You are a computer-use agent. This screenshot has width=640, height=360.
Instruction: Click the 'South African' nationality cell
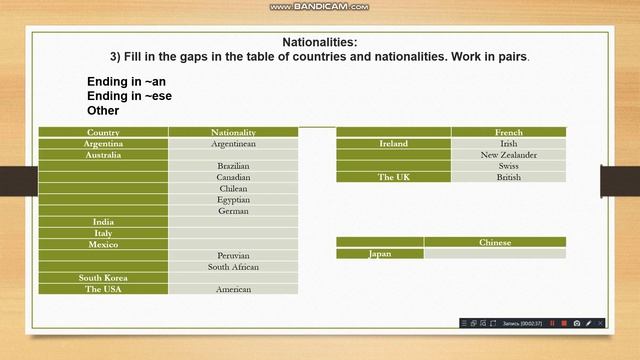[233, 267]
